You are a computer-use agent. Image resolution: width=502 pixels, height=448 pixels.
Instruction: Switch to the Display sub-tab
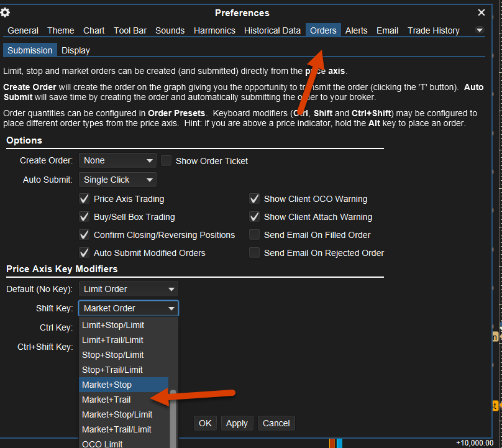[76, 50]
